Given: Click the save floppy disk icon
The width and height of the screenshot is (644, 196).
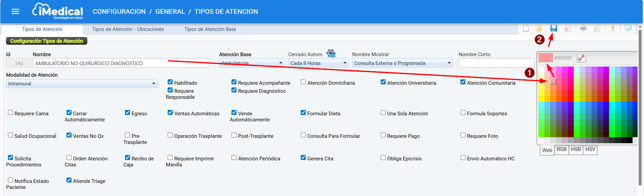Looking at the screenshot, I should click(x=554, y=28).
